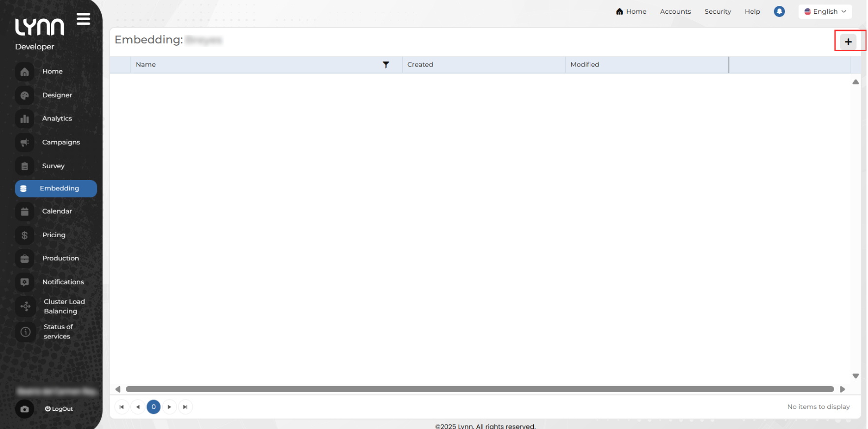Click the "No items to display" text
This screenshot has height=429, width=868.
point(818,407)
